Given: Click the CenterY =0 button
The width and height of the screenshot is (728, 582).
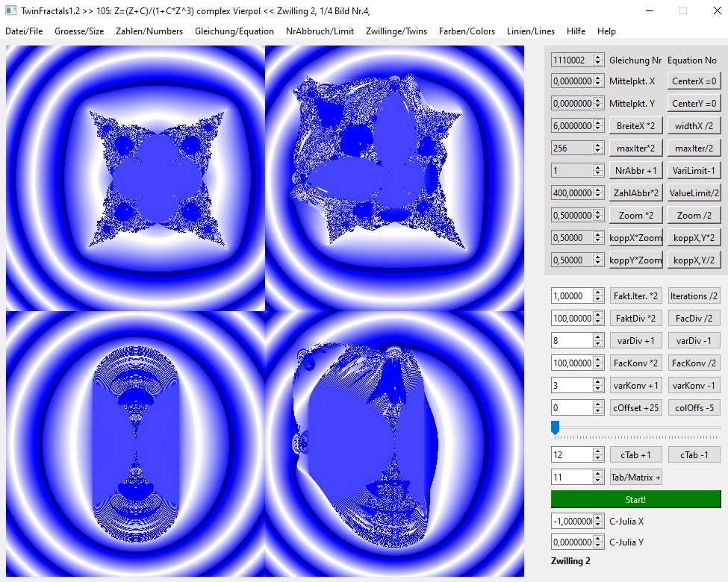Looking at the screenshot, I should tap(694, 103).
